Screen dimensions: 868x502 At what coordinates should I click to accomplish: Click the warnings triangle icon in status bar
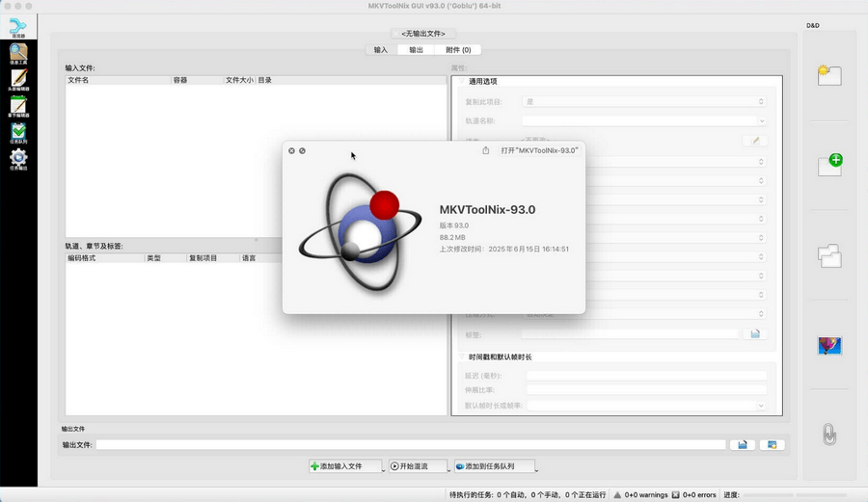pos(617,495)
